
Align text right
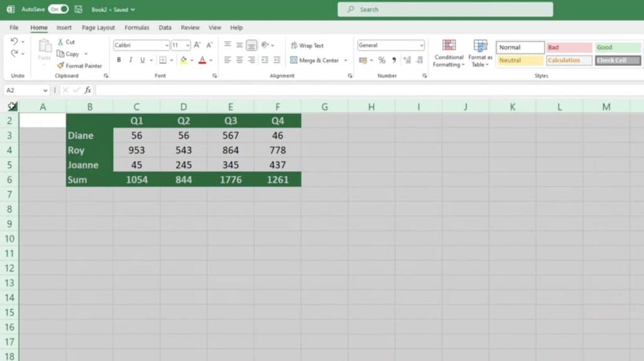coord(252,60)
